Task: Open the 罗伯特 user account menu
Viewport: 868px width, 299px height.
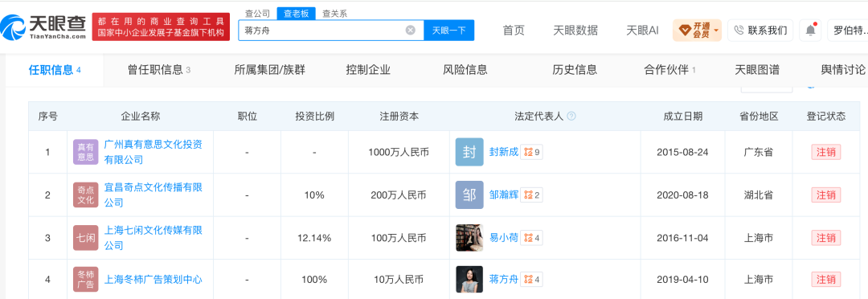Action: coord(848,30)
